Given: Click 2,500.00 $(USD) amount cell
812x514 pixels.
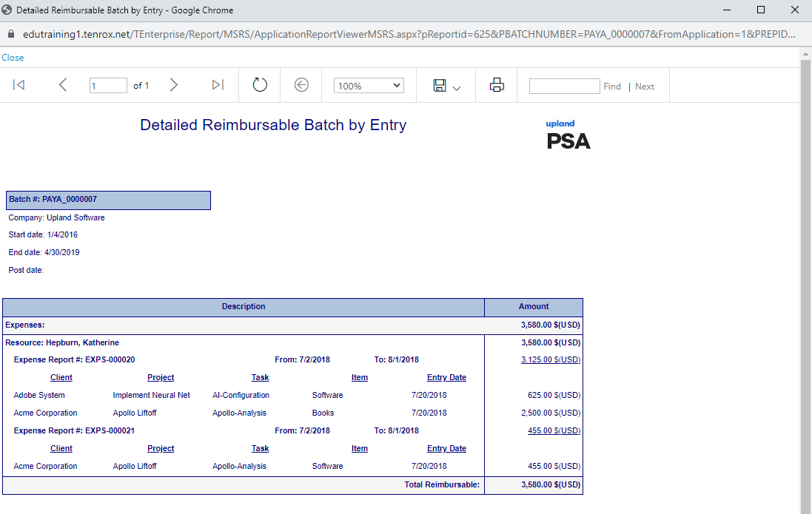Looking at the screenshot, I should point(551,413).
